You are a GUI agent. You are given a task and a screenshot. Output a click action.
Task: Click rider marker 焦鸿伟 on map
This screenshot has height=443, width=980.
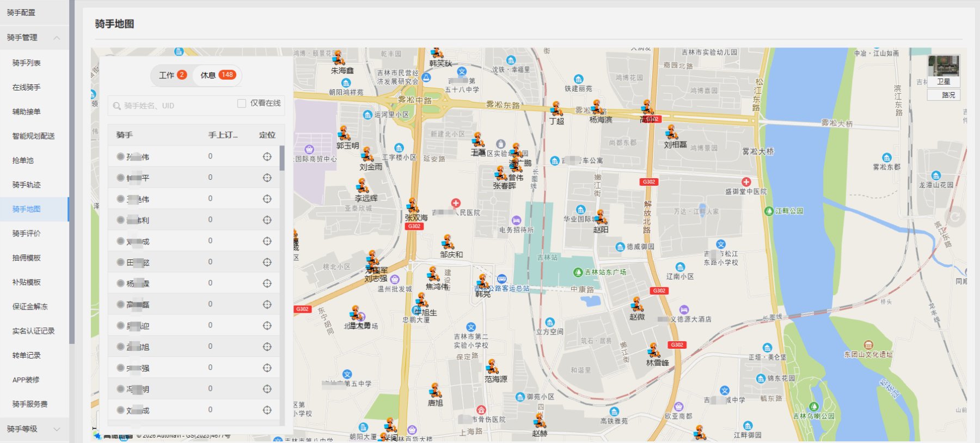click(x=434, y=274)
